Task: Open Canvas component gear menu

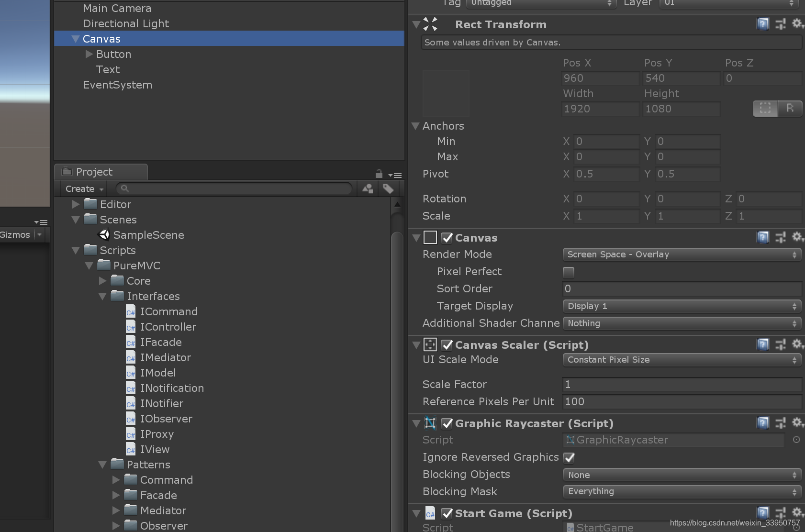Action: (797, 237)
